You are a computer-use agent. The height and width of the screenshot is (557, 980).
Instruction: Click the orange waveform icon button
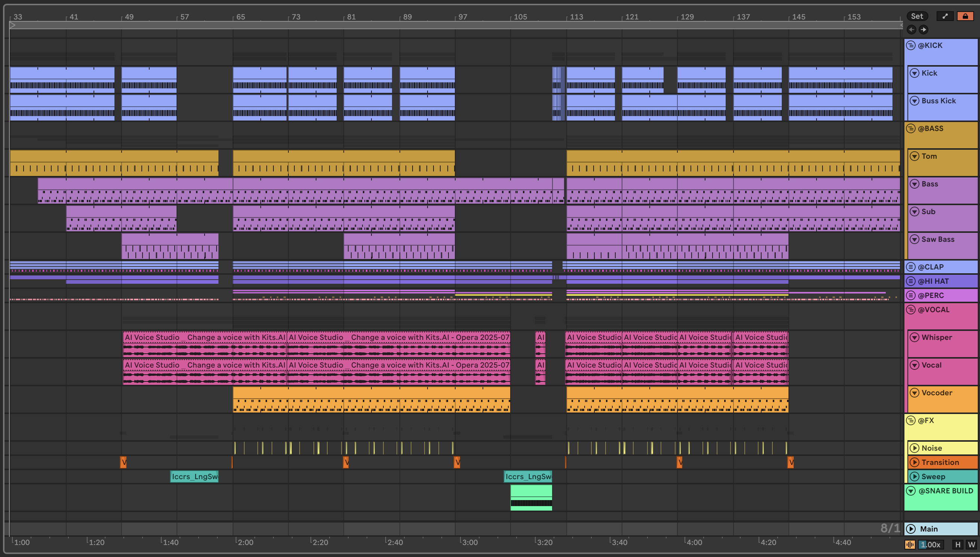(x=910, y=544)
